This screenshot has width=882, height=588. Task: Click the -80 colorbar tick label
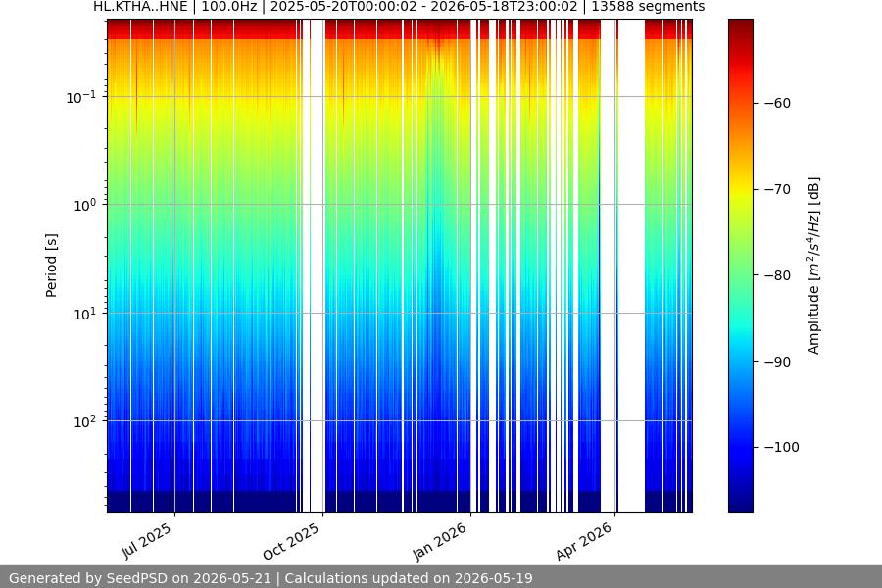pos(777,275)
